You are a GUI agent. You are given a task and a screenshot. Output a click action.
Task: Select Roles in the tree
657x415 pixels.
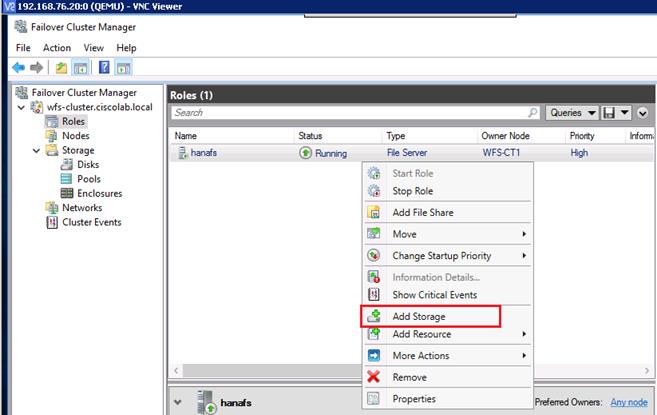coord(73,122)
